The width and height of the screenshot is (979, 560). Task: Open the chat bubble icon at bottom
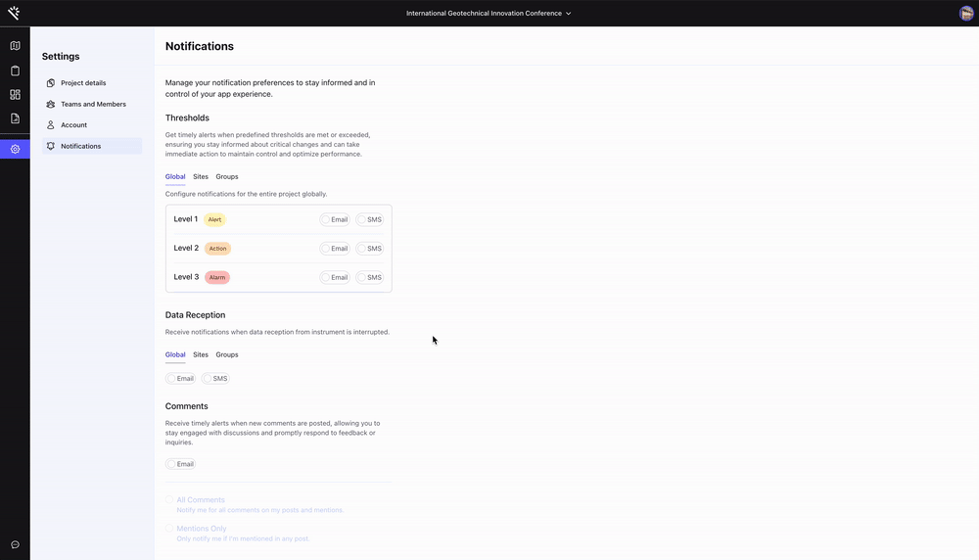[x=15, y=545]
